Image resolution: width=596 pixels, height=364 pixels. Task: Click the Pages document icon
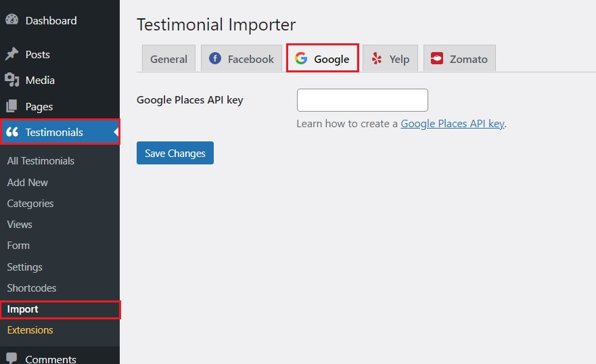12,106
